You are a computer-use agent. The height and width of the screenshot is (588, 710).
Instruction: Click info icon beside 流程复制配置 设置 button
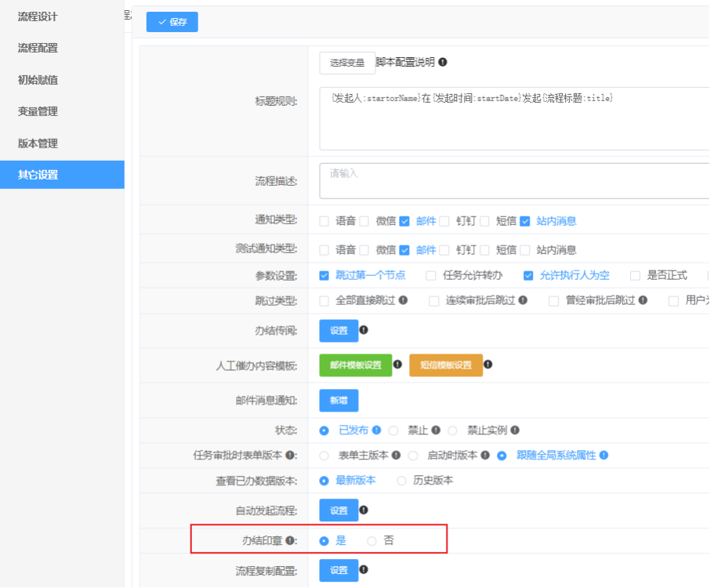tap(364, 570)
